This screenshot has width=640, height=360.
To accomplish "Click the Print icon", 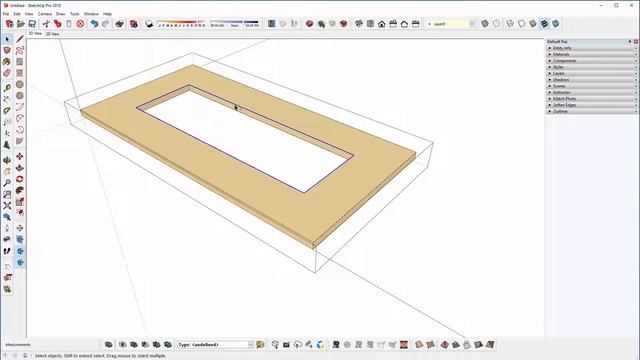I will 120,24.
